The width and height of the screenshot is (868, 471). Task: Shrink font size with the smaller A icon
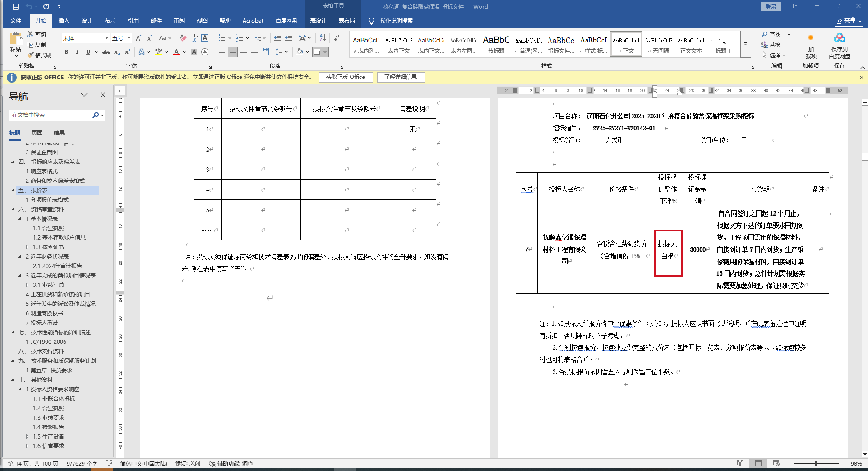(149, 38)
